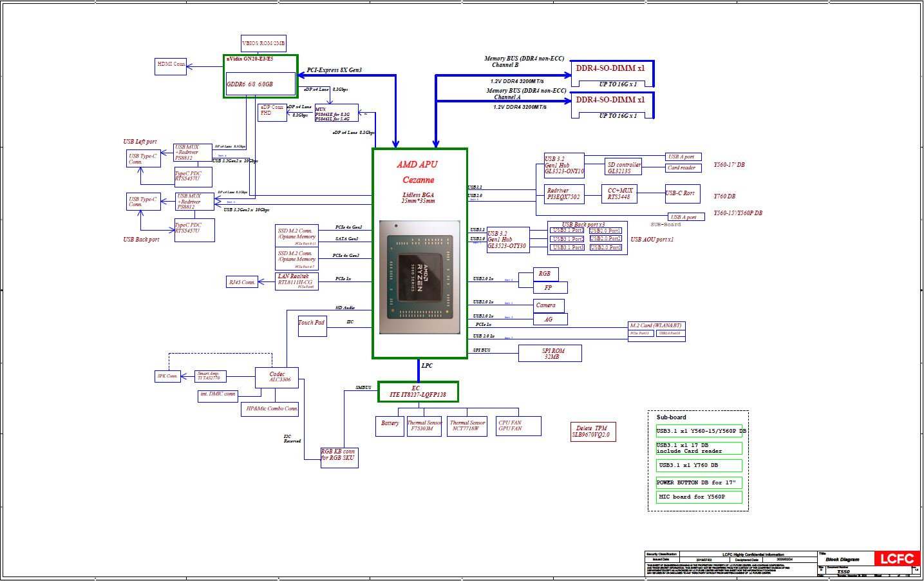
Task: Select the SPK Conn. block
Action: point(167,376)
